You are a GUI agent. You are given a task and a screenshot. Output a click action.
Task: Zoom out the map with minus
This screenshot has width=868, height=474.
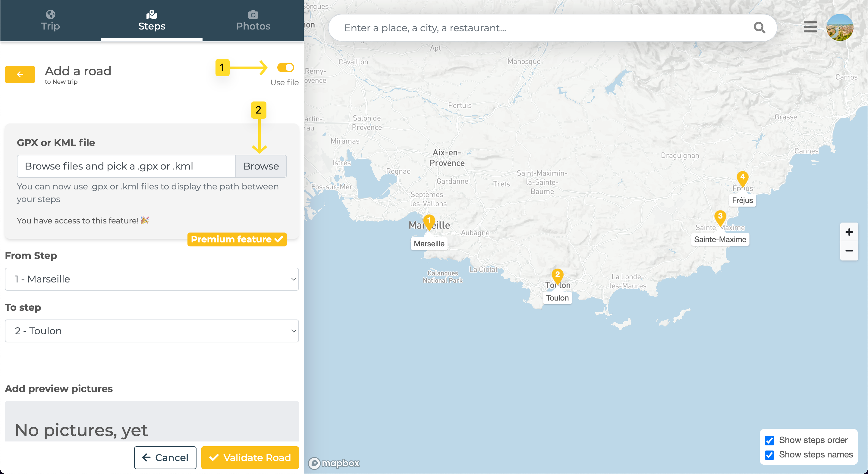tap(849, 251)
